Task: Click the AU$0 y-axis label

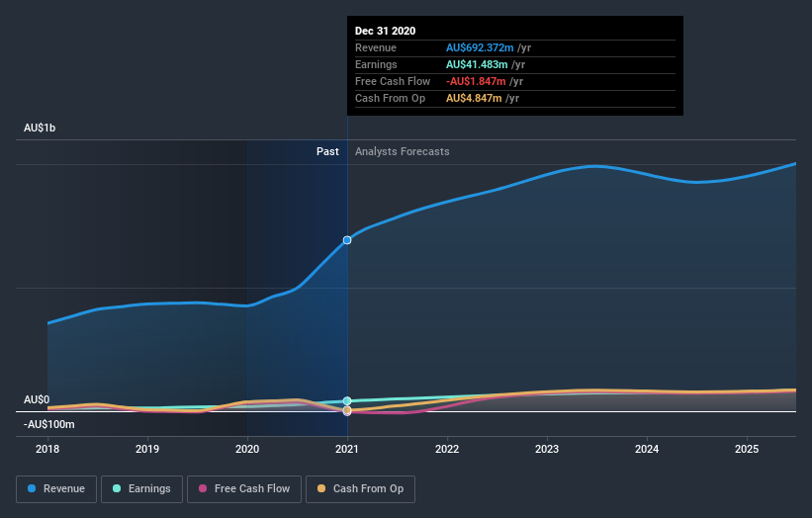Action: tap(37, 400)
